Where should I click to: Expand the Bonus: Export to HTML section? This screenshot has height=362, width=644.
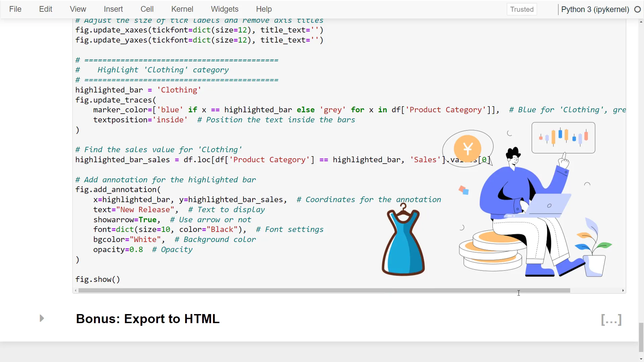pos(42,318)
